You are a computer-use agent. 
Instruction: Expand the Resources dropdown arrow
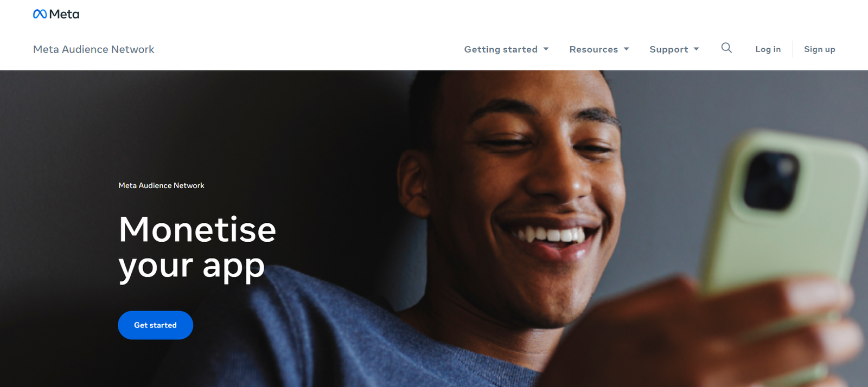coord(626,49)
